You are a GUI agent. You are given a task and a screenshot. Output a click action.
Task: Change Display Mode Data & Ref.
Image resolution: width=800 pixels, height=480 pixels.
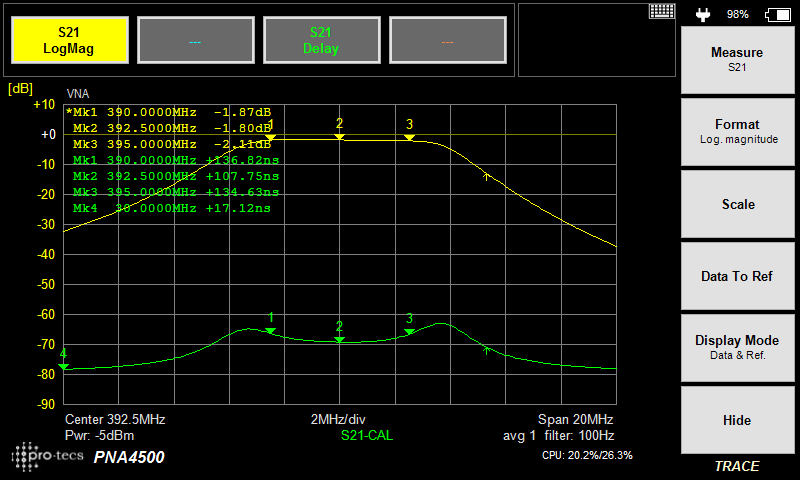(736, 347)
